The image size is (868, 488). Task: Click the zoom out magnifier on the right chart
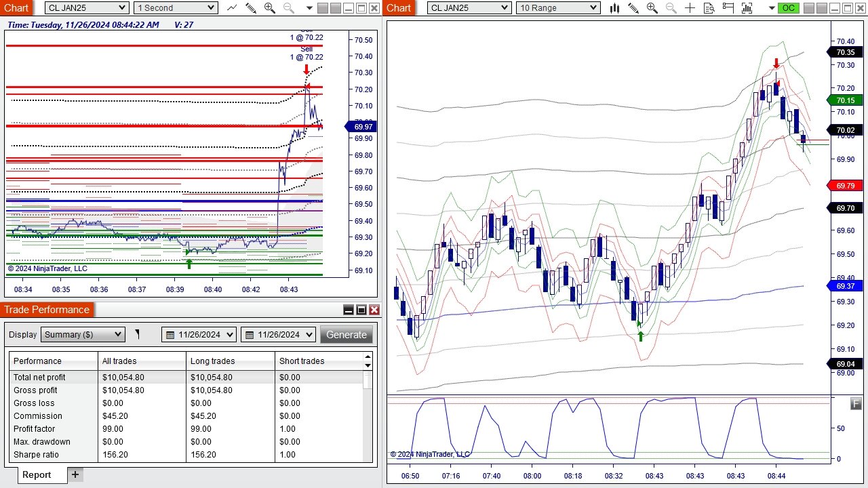pos(671,7)
